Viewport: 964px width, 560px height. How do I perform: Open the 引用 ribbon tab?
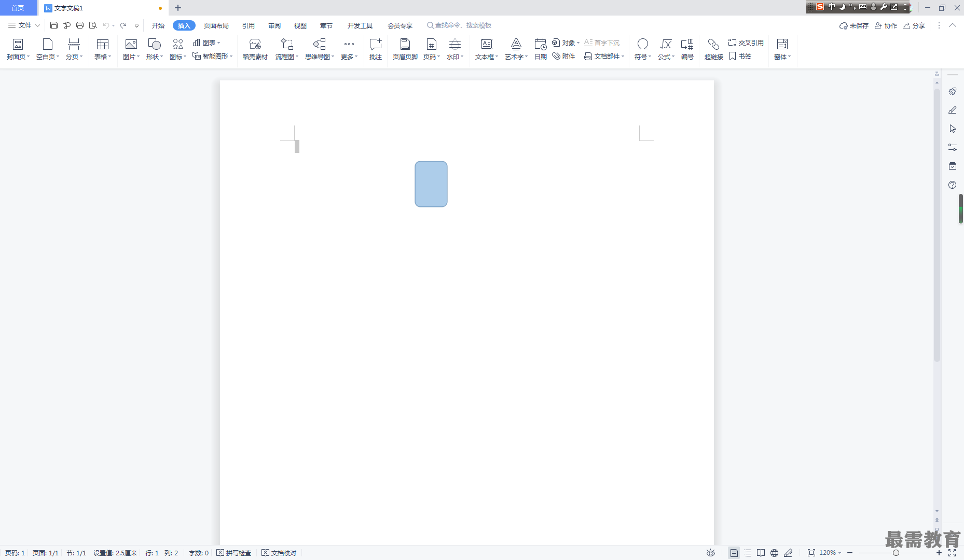tap(249, 25)
